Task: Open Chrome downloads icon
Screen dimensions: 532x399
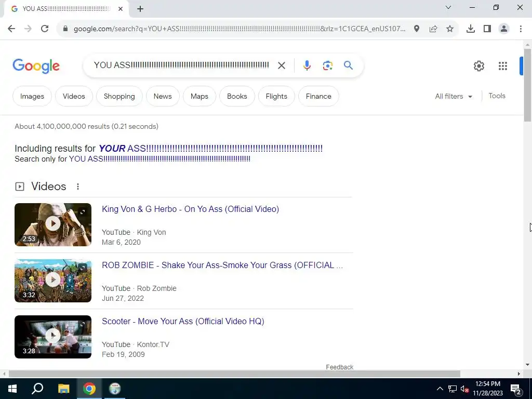Action: click(471, 29)
